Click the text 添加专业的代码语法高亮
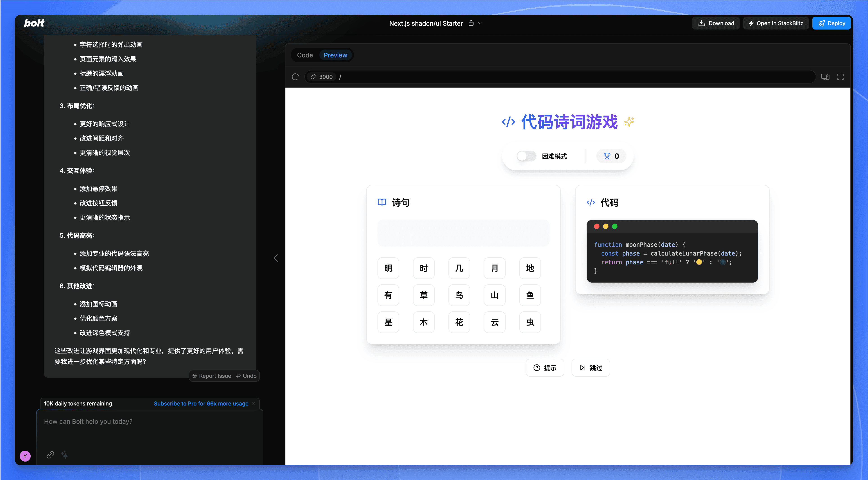This screenshot has width=868, height=480. pos(114,254)
